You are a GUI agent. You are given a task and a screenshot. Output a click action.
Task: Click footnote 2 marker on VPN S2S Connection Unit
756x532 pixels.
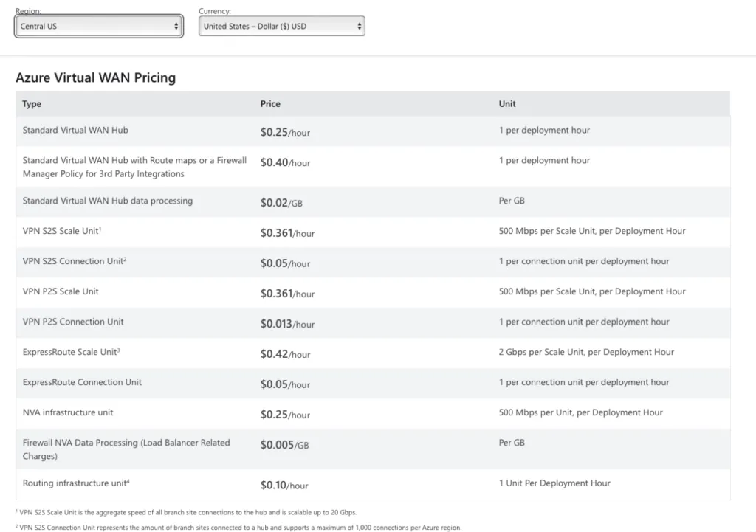126,259
